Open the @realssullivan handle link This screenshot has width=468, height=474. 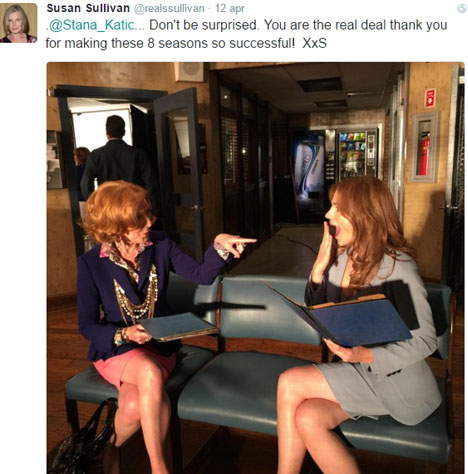(169, 9)
